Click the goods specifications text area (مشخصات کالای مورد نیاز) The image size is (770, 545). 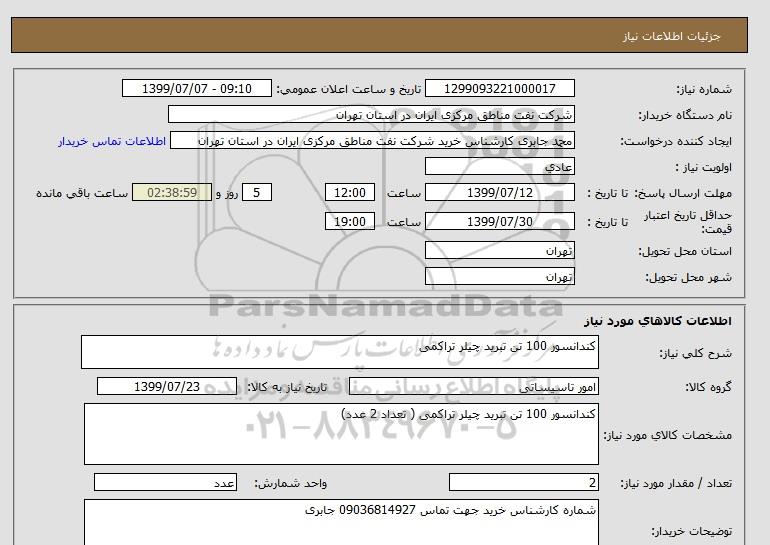point(341,434)
